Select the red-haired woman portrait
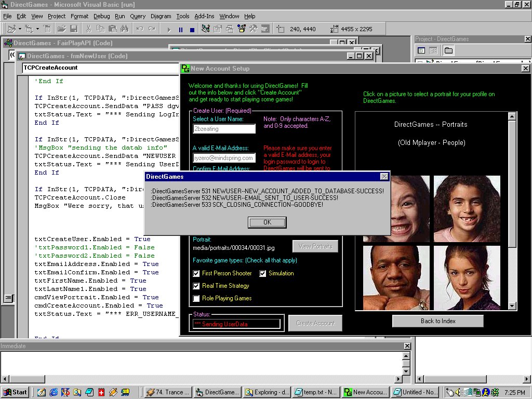The image size is (532, 399). (x=467, y=278)
